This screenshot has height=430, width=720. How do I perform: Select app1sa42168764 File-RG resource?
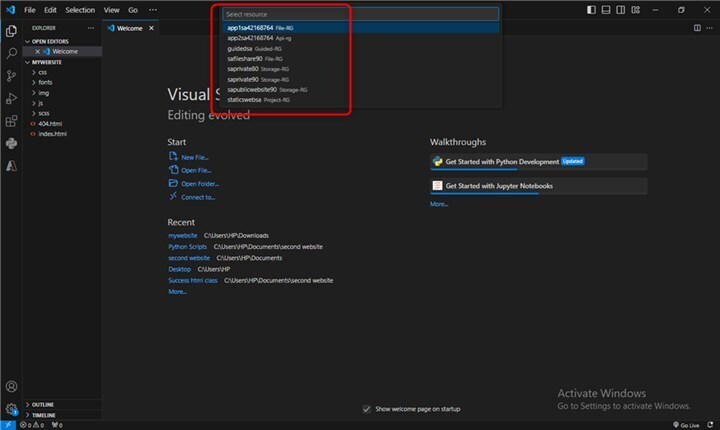(360, 28)
